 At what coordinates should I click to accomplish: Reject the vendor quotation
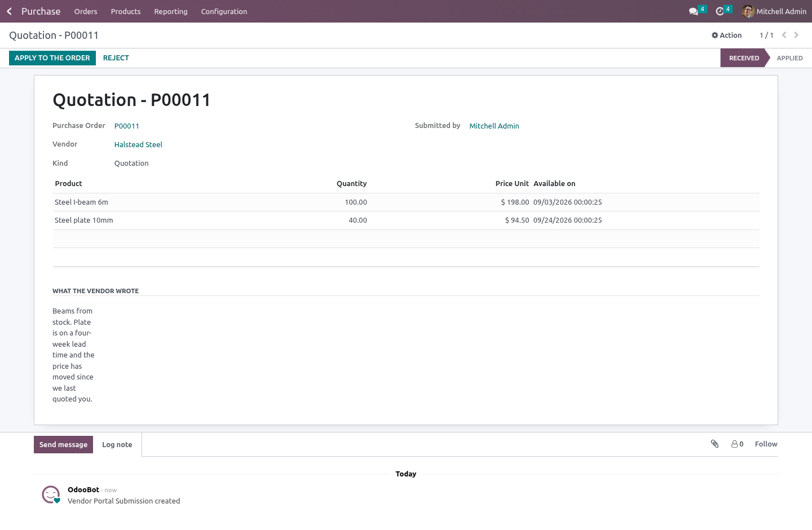116,58
